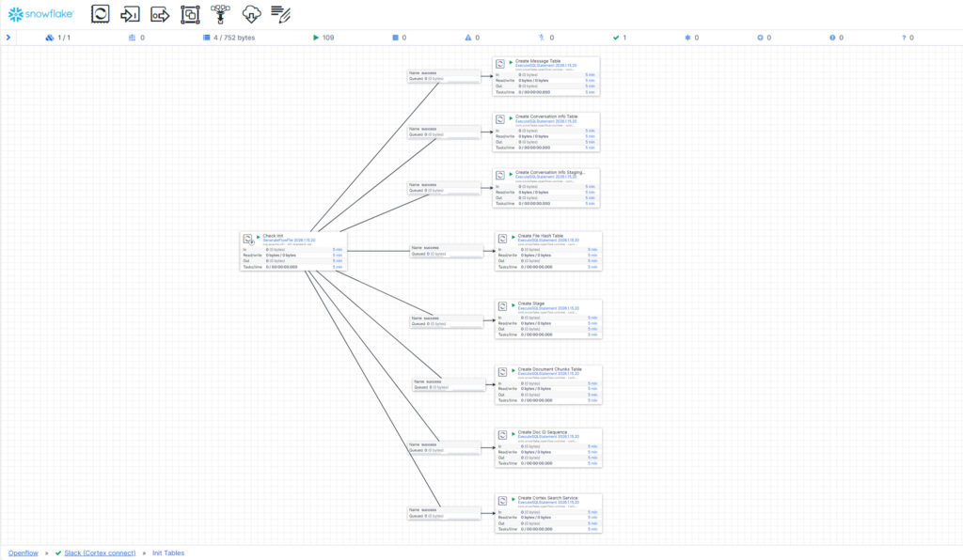Open Slack (Cortex connect) breadcrumb link
963x560 pixels.
click(x=99, y=552)
